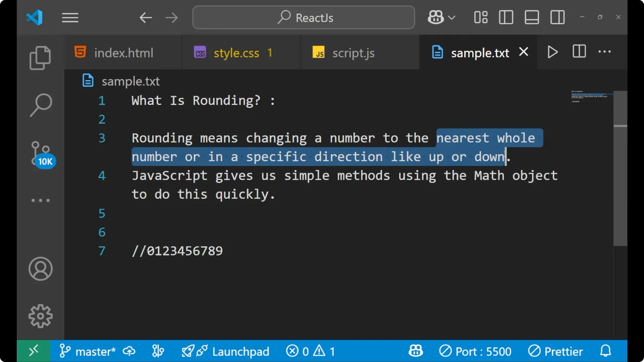
Task: Open the editor more actions ellipsis menu
Action: 604,52
